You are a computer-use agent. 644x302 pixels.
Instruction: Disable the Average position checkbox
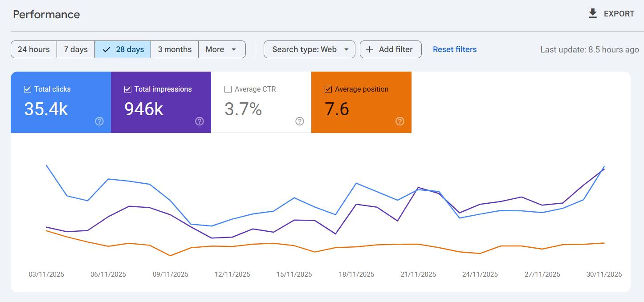(x=328, y=89)
